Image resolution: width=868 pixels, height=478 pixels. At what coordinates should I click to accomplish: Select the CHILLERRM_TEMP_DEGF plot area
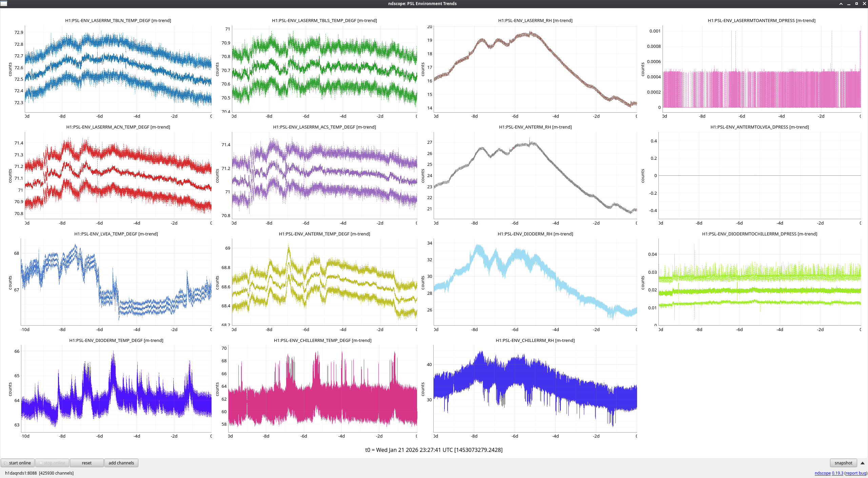coord(322,389)
